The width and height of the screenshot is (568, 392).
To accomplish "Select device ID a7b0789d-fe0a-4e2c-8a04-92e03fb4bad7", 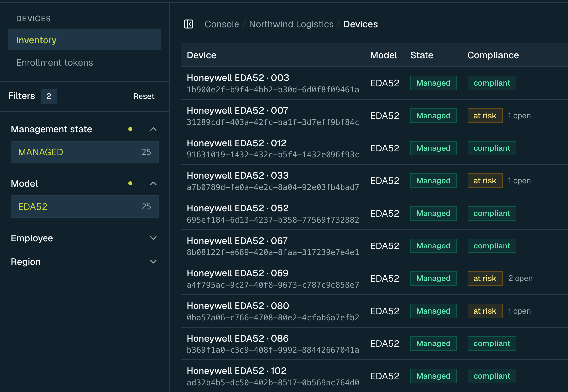I will pos(273,187).
